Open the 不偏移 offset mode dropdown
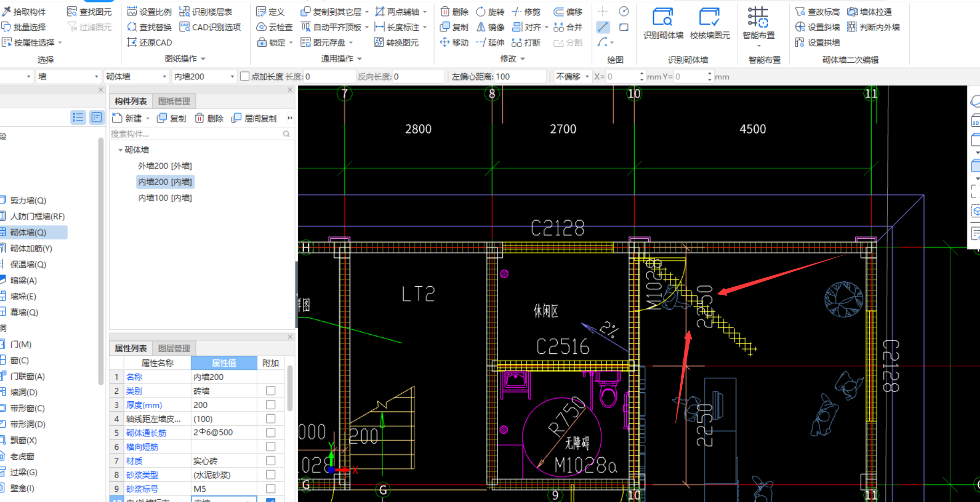This screenshot has width=980, height=502. coord(572,77)
